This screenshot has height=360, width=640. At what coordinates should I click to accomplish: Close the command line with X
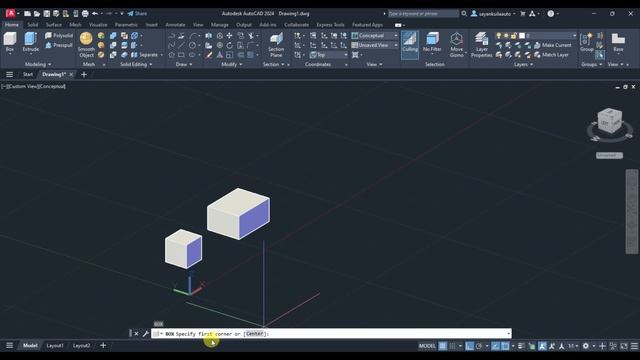[136, 333]
